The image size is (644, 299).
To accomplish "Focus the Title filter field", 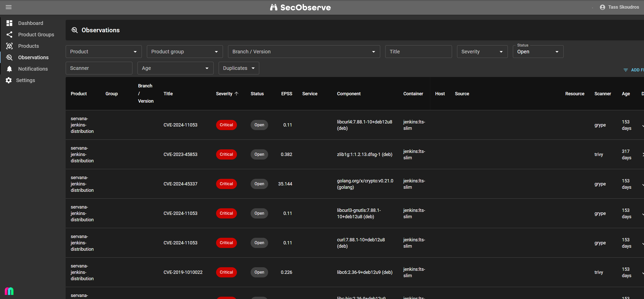I will 419,52.
